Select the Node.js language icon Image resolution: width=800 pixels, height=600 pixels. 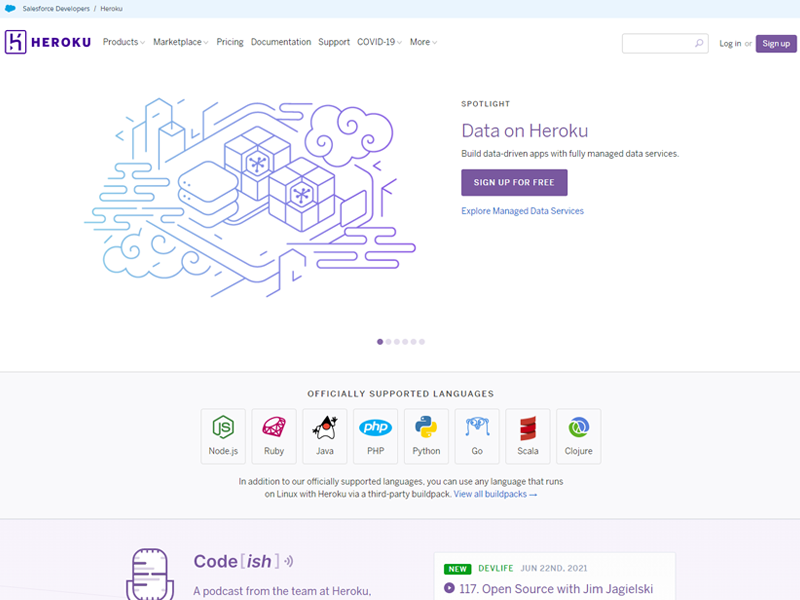coord(223,427)
